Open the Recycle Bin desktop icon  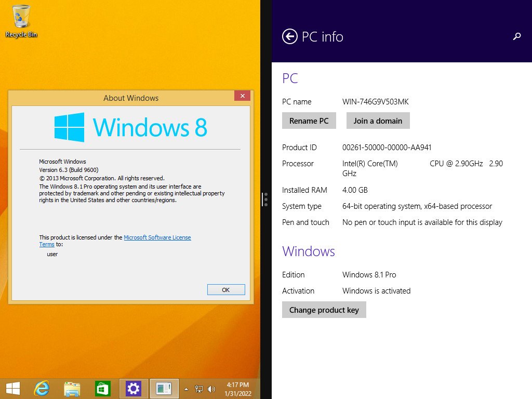(21, 21)
